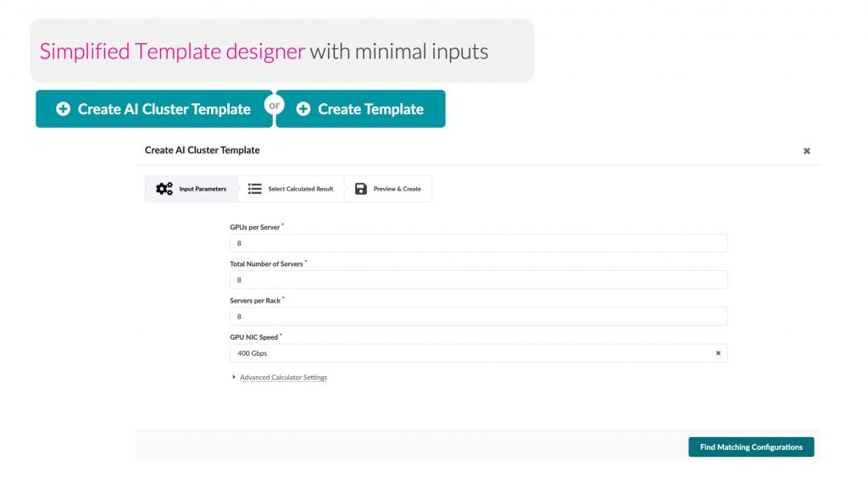Click Find Matching Configurations
Viewport: 868px width, 488px height.
tap(751, 446)
